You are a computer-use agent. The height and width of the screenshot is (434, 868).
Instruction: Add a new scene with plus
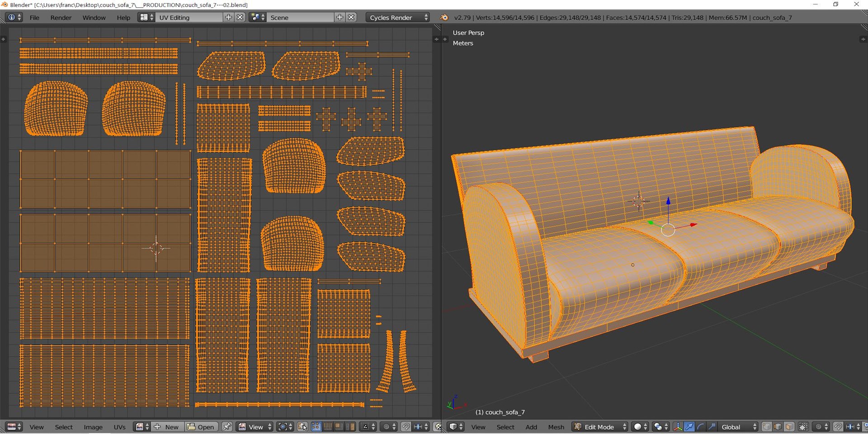click(x=340, y=17)
